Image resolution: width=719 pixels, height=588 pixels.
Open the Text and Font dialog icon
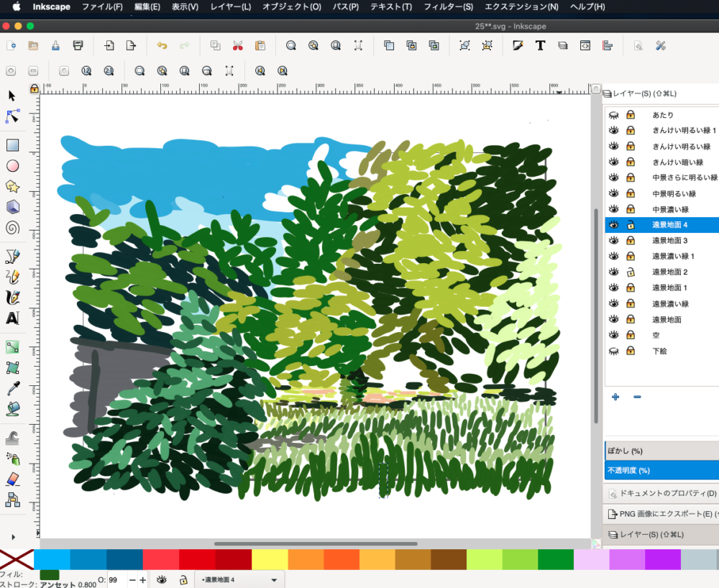click(540, 45)
